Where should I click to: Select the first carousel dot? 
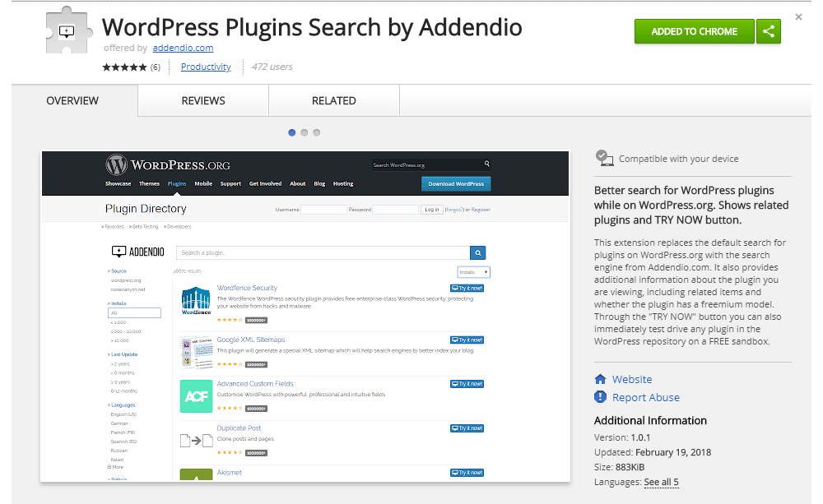tap(292, 132)
